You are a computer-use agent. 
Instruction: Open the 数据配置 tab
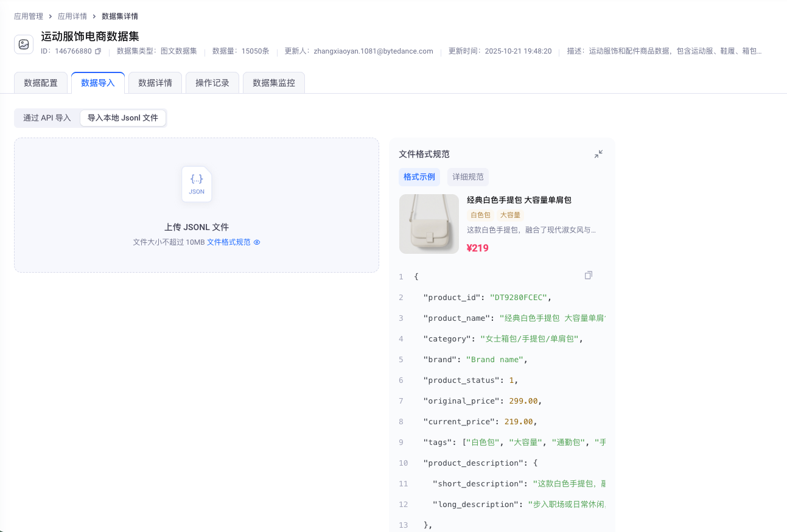[41, 83]
